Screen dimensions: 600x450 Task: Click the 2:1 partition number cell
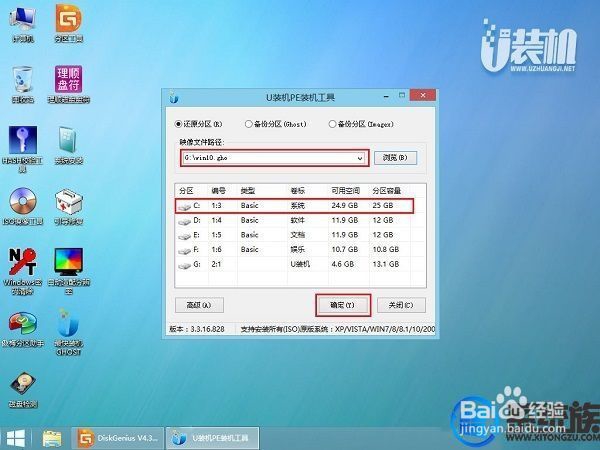click(216, 264)
